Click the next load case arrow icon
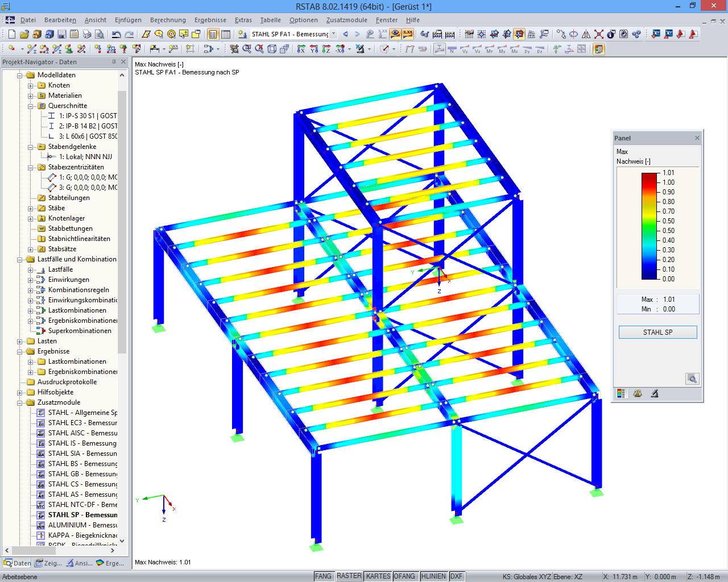Viewport: 728px width, 582px height. [x=357, y=34]
